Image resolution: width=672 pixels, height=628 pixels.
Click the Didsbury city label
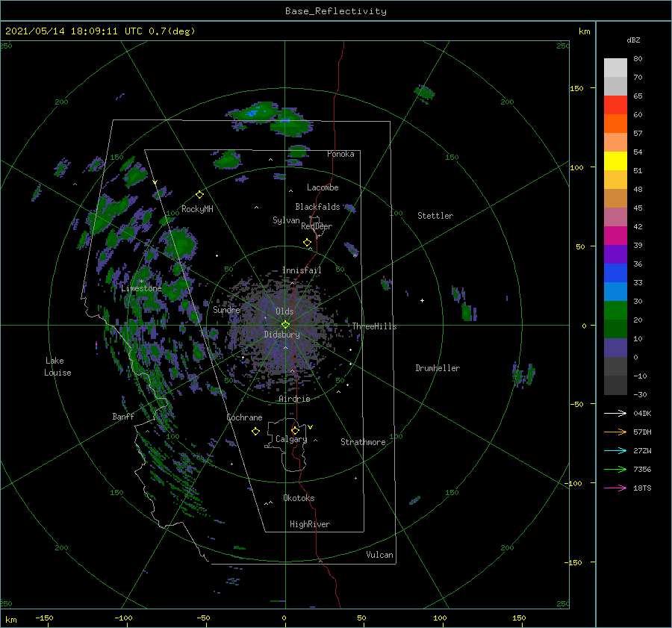tap(282, 335)
